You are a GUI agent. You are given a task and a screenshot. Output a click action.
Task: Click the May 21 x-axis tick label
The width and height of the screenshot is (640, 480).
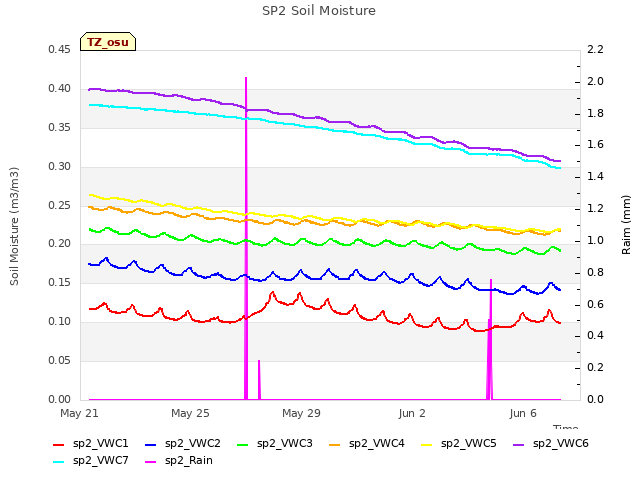click(79, 413)
